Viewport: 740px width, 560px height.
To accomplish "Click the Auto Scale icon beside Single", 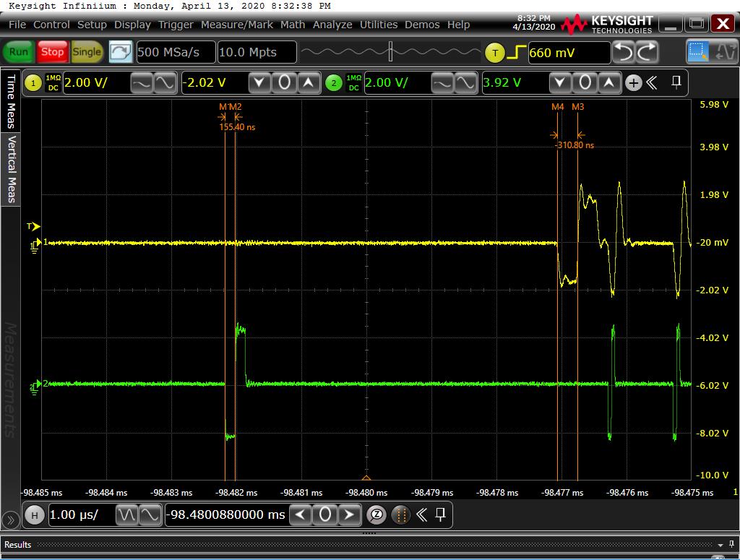I will [121, 52].
